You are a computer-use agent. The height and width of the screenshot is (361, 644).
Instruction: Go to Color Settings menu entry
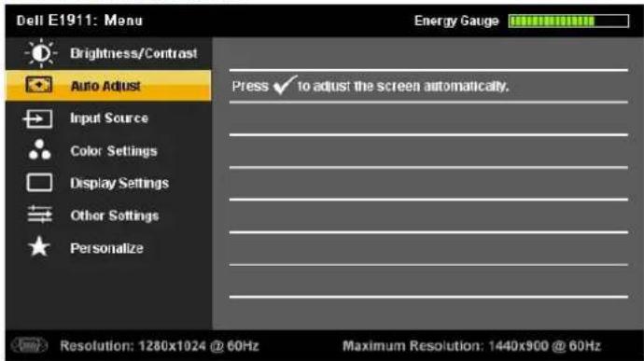point(108,151)
